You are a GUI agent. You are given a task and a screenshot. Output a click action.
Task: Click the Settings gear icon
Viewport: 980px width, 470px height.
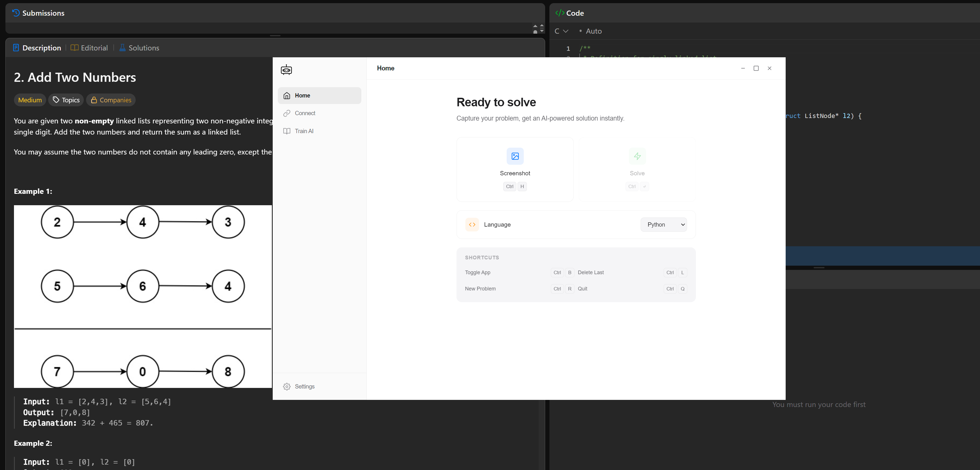[x=286, y=386]
